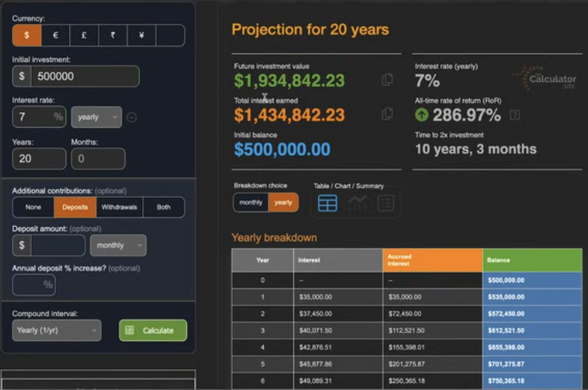The image size is (588, 390).
Task: Show the Summary view icon
Action: [x=386, y=203]
